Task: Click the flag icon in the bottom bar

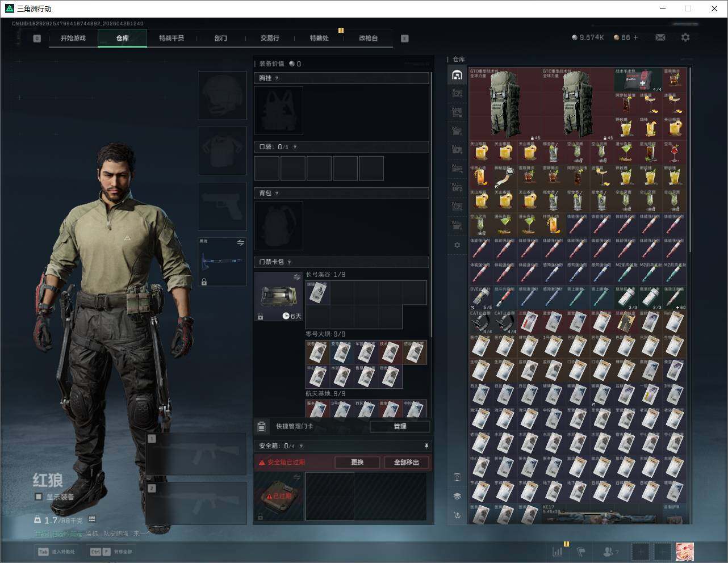Action: pyautogui.click(x=580, y=551)
